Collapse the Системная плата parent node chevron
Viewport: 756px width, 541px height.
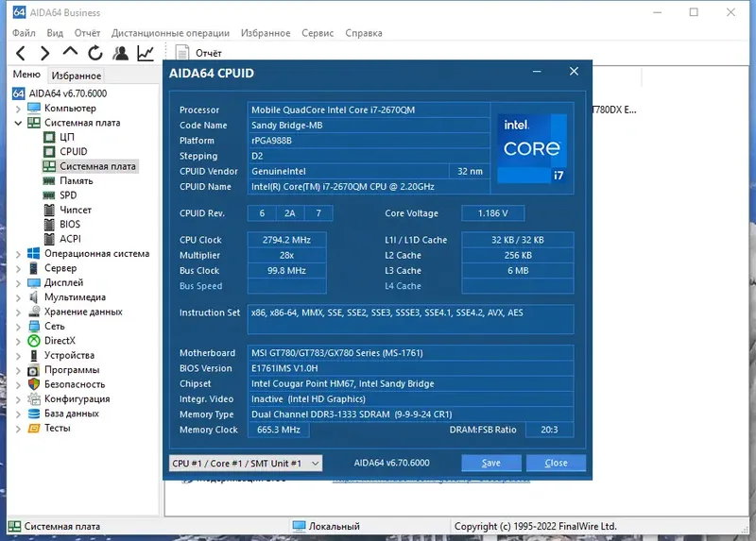coord(18,123)
